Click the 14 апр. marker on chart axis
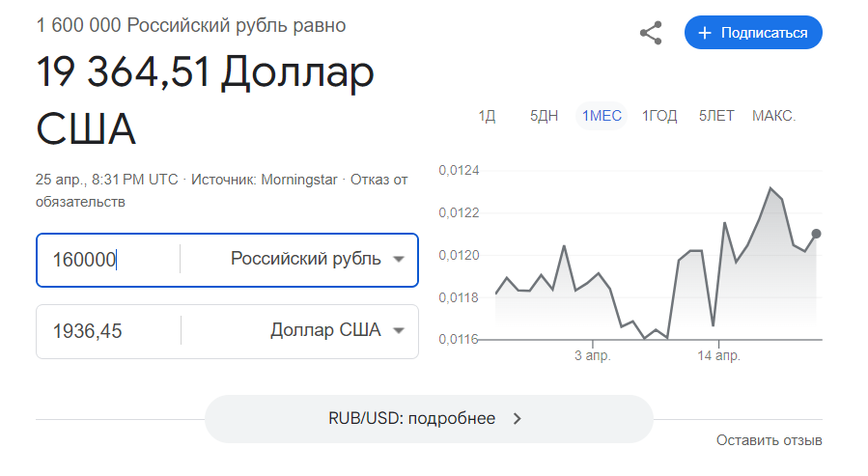868x476 pixels. pyautogui.click(x=718, y=355)
